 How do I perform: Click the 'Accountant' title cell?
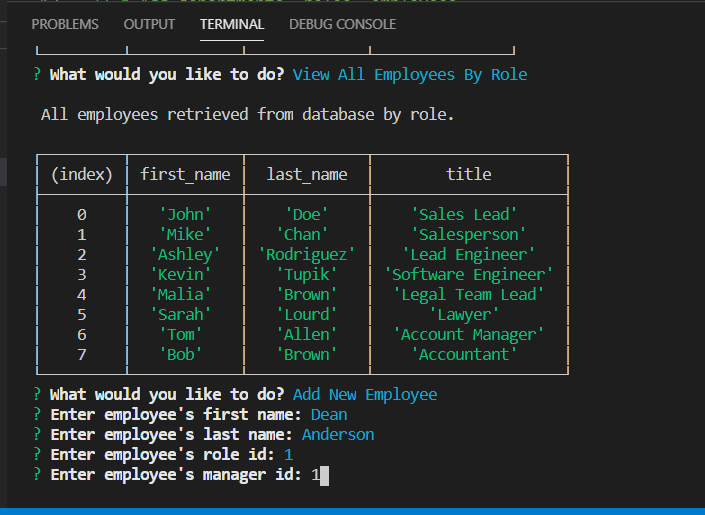[464, 354]
